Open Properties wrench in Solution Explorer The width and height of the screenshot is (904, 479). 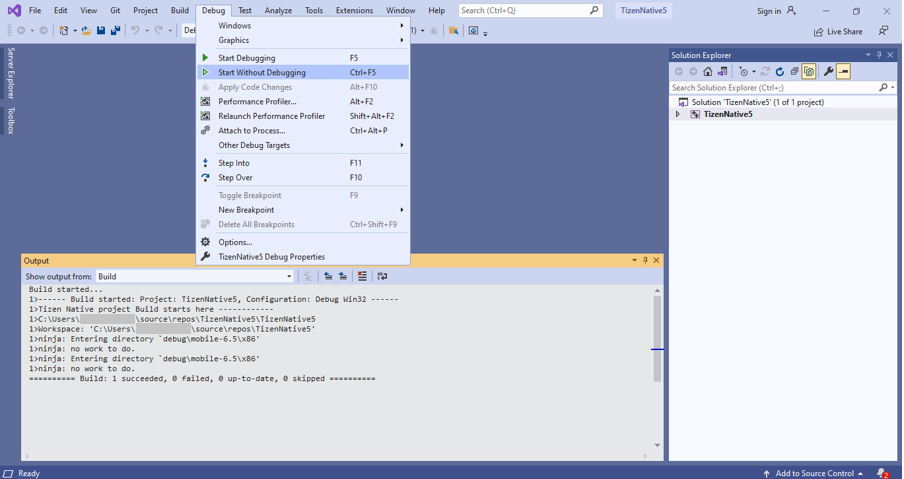point(828,72)
